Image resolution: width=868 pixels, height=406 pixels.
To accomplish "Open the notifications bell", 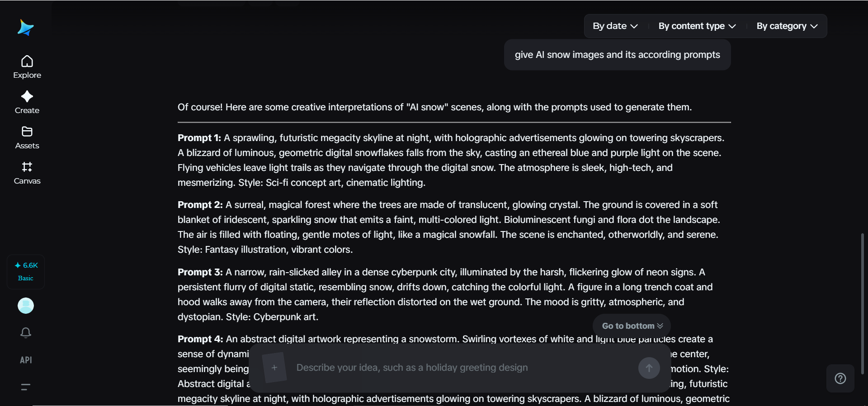I will pos(26,333).
